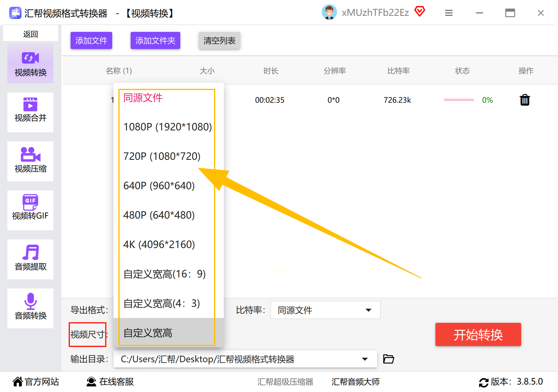This screenshot has height=392, width=558.
Task: Open the 视频合并 video merge tool
Action: (x=30, y=112)
